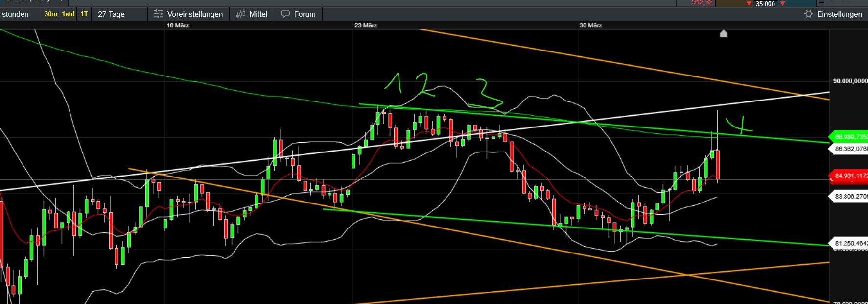Open the Forum label
The height and width of the screenshot is (304, 868).
(305, 14)
